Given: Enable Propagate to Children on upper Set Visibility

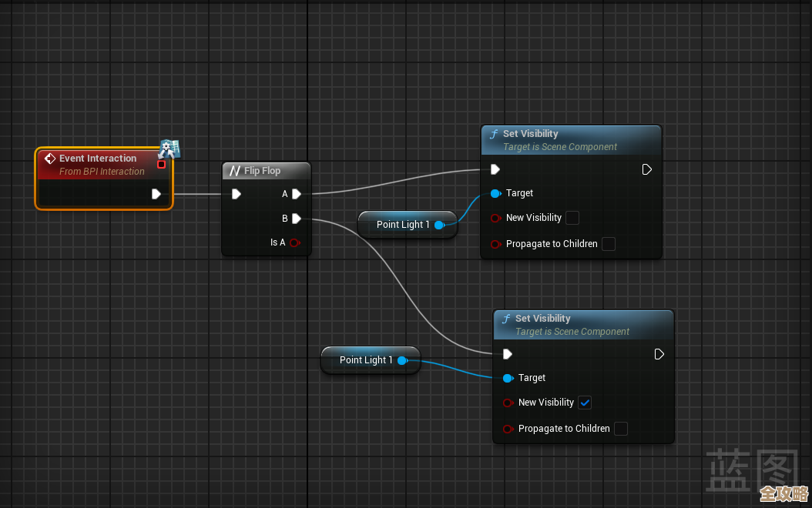Looking at the screenshot, I should tap(609, 244).
